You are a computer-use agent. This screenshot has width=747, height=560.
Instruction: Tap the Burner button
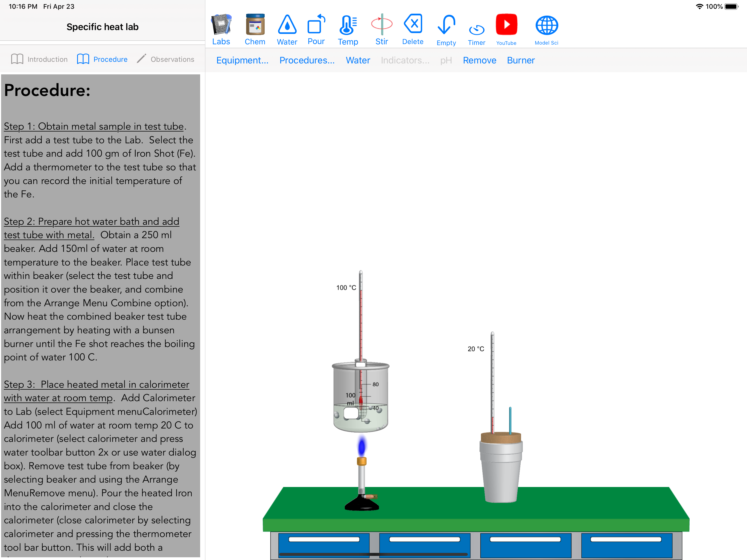(x=521, y=60)
